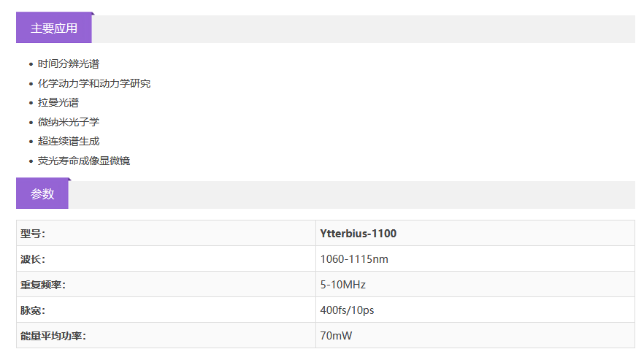Select the Ytterbius-1100 model value
This screenshot has width=644, height=349.
click(359, 234)
